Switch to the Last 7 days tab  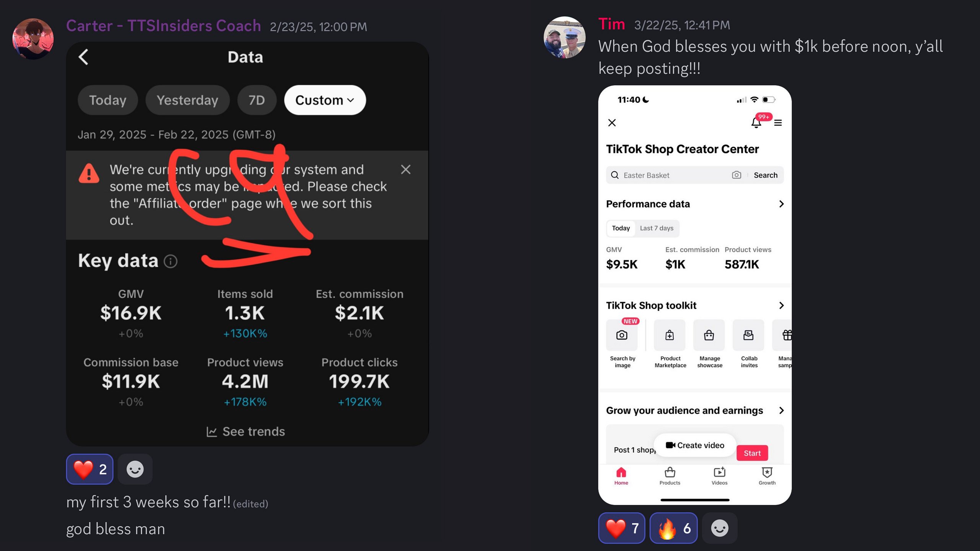(657, 228)
